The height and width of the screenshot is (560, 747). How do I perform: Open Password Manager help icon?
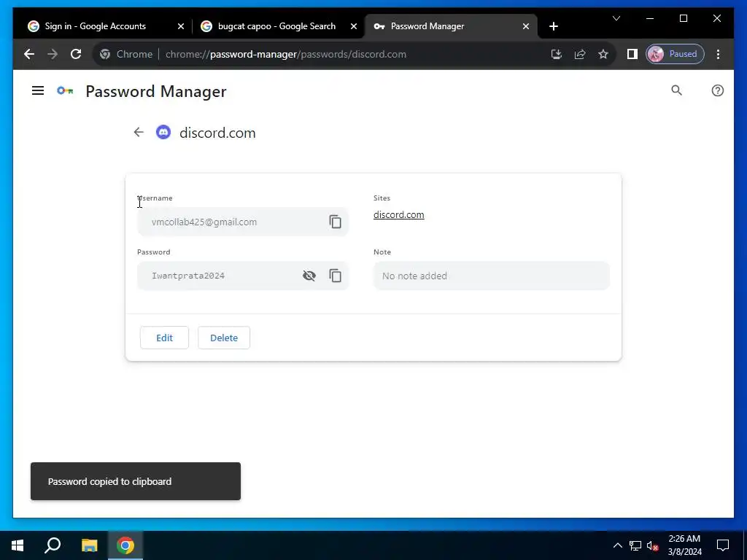718,90
